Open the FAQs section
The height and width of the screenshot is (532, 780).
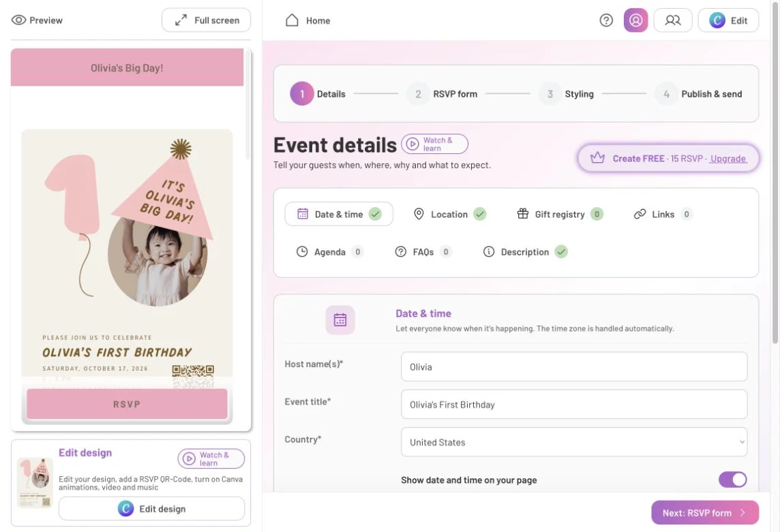coord(423,251)
